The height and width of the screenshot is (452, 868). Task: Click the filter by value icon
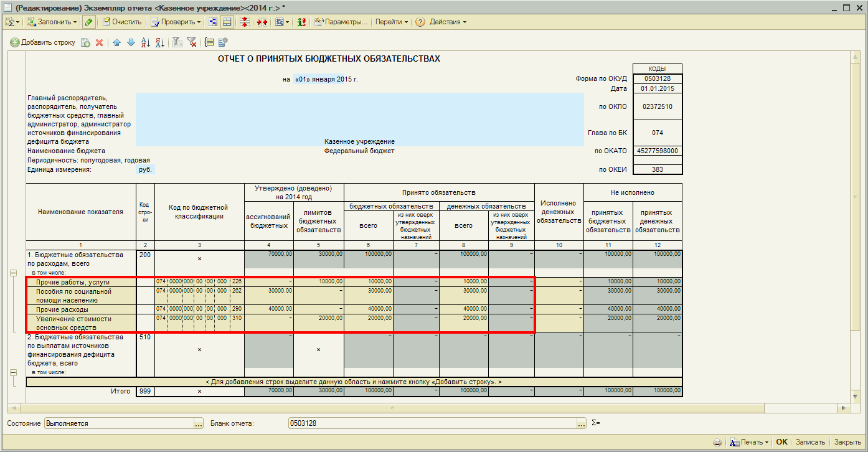click(x=177, y=42)
